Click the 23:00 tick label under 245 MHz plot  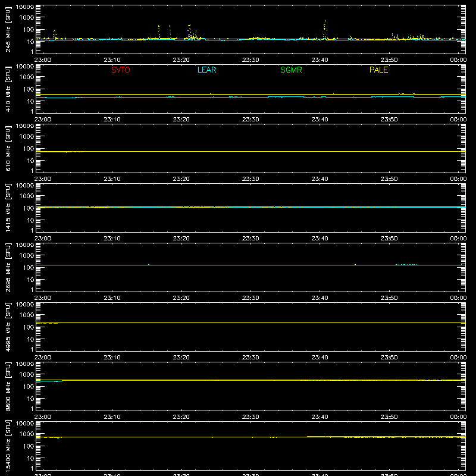(42, 60)
